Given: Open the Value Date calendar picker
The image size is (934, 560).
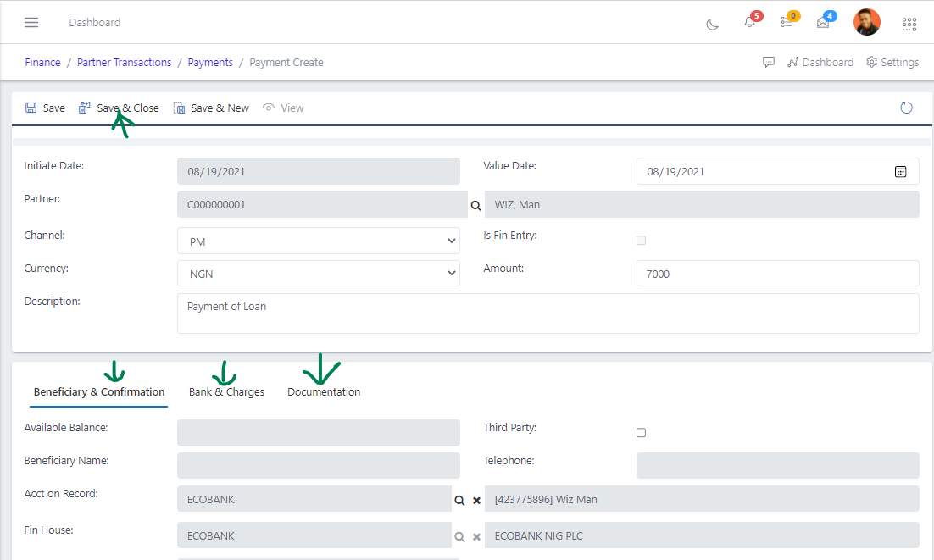Looking at the screenshot, I should pyautogui.click(x=900, y=170).
